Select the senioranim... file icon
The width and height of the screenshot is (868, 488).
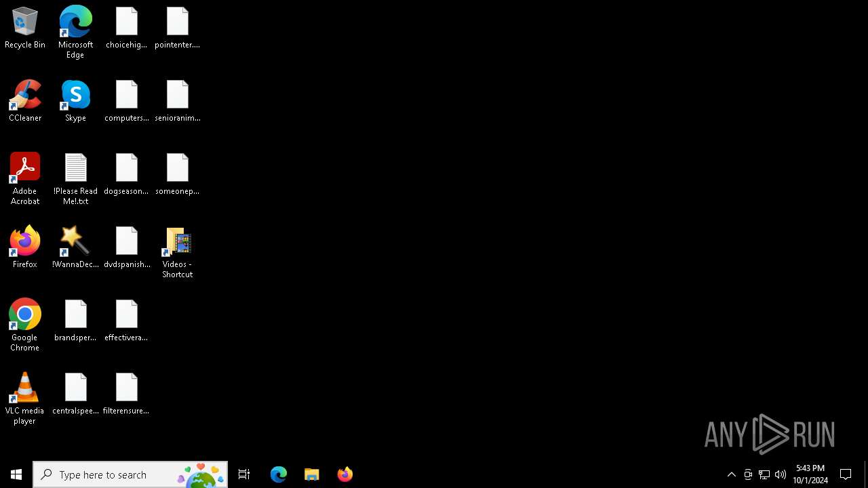(x=177, y=101)
